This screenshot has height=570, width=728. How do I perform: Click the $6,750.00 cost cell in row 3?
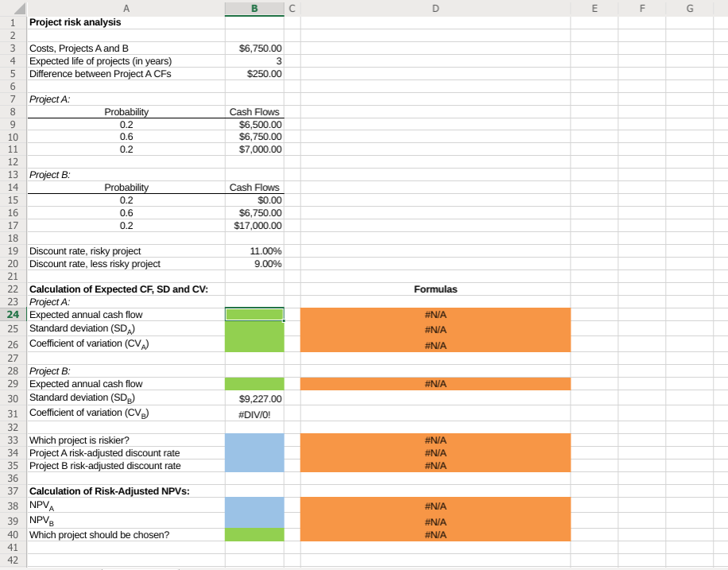coord(254,48)
